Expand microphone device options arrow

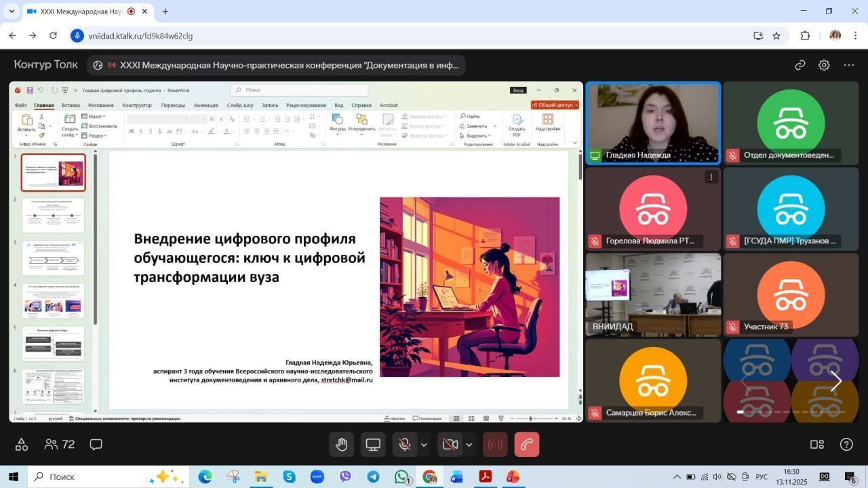424,445
